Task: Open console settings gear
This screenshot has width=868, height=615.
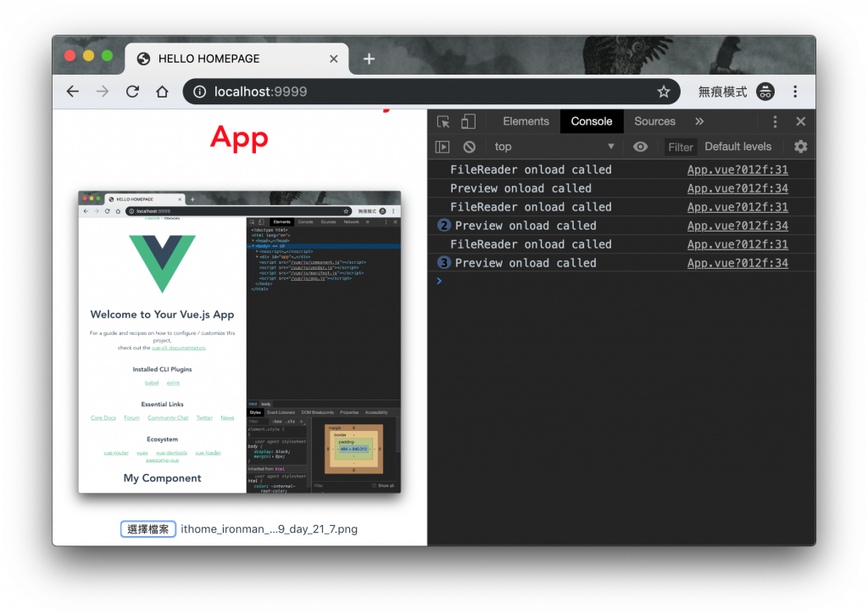Action: pos(800,147)
